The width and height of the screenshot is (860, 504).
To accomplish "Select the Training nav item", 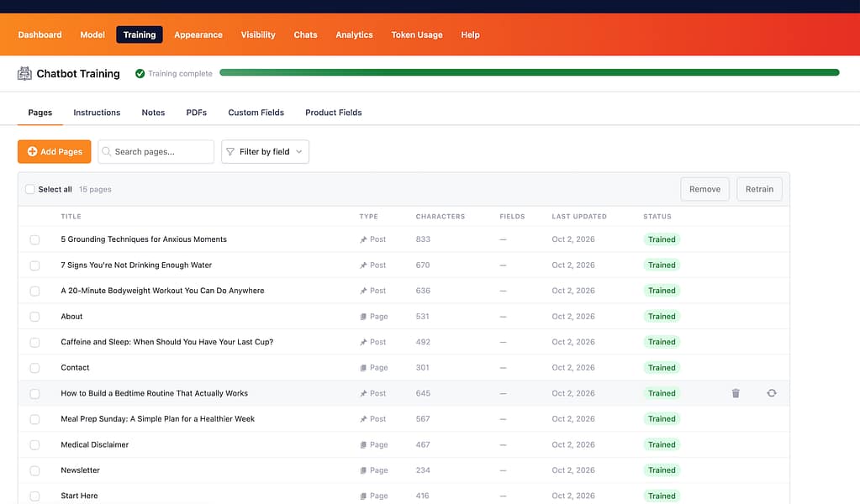I will 140,34.
